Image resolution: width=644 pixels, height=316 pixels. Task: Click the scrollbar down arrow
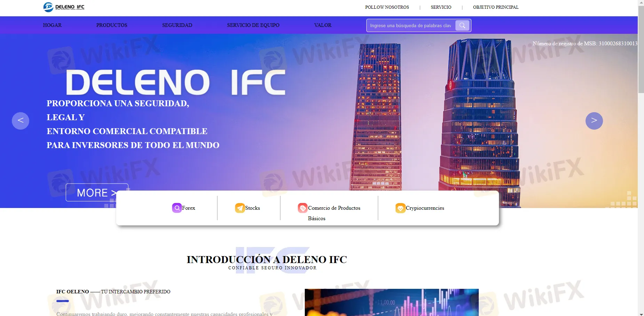tap(641, 314)
